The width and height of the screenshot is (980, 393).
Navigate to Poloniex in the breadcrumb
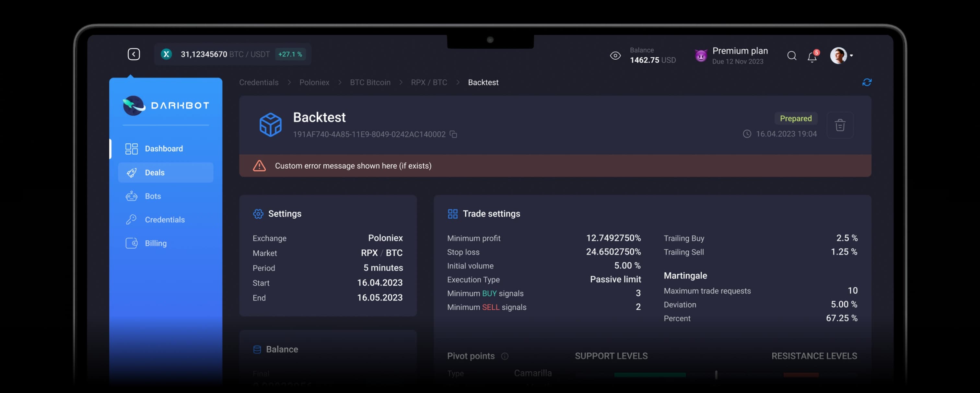314,82
